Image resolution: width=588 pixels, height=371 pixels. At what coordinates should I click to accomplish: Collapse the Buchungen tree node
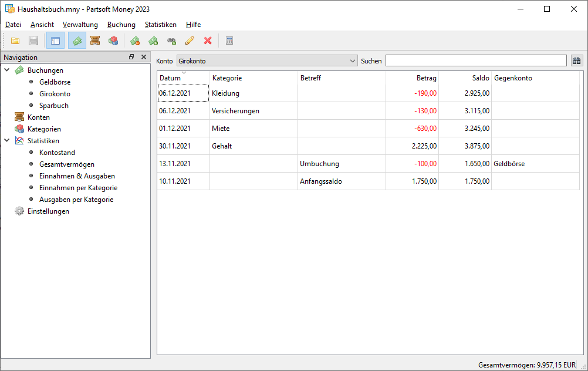7,70
